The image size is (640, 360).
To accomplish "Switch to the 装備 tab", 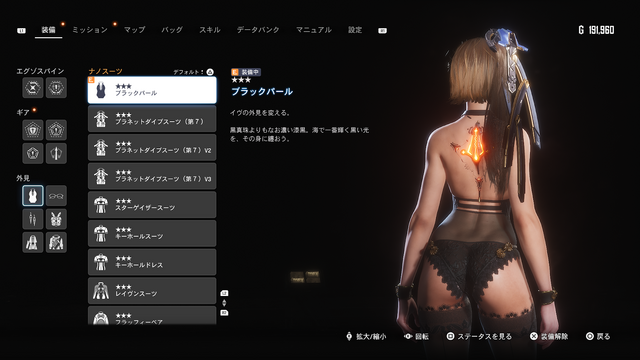I will coord(49,30).
